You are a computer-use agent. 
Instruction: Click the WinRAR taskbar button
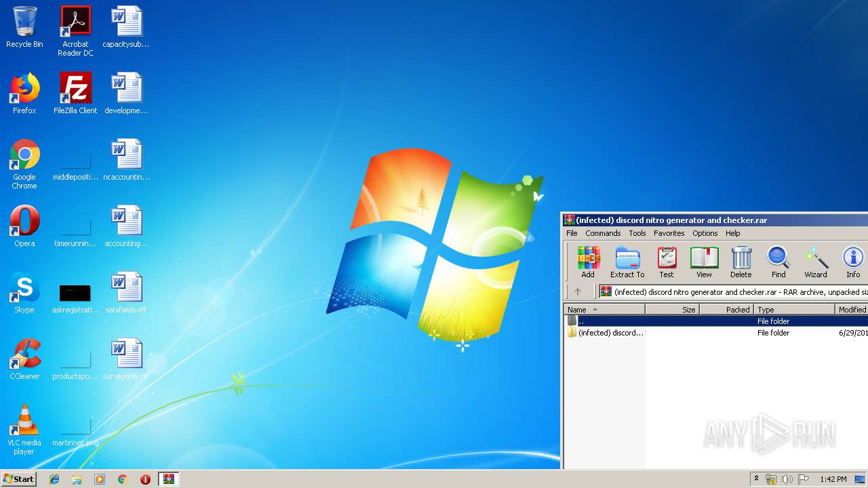pos(169,479)
